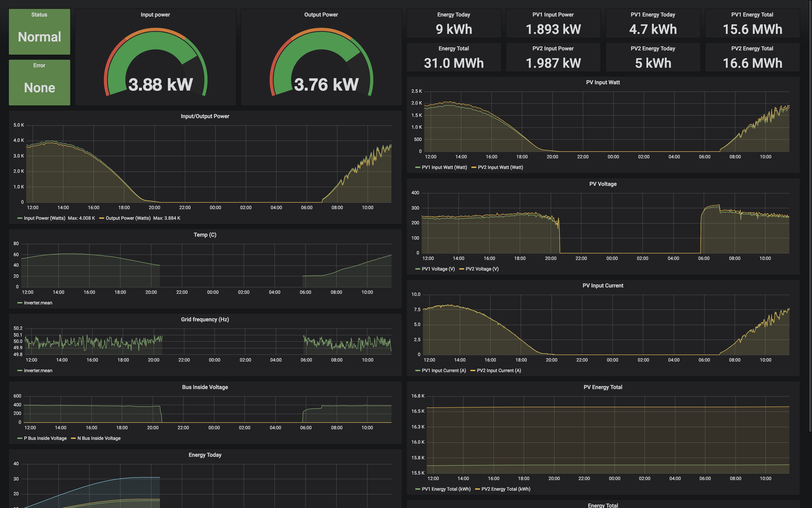Open the PV Input Current graph title
This screenshot has width=812, height=508.
click(603, 286)
